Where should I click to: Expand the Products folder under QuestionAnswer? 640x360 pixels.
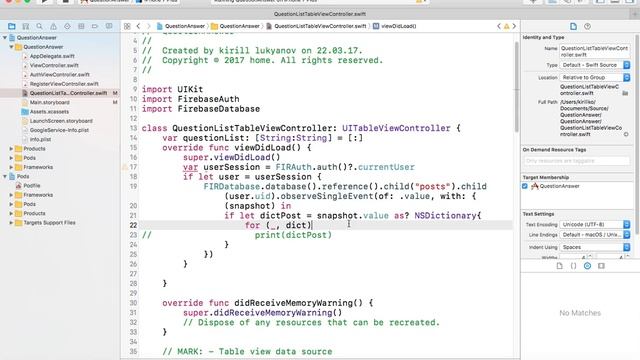(11, 149)
